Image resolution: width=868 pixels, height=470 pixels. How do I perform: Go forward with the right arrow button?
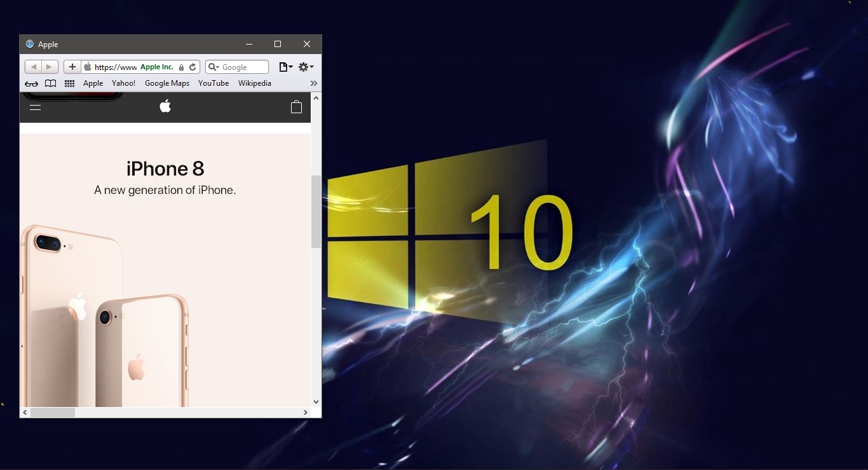click(50, 67)
